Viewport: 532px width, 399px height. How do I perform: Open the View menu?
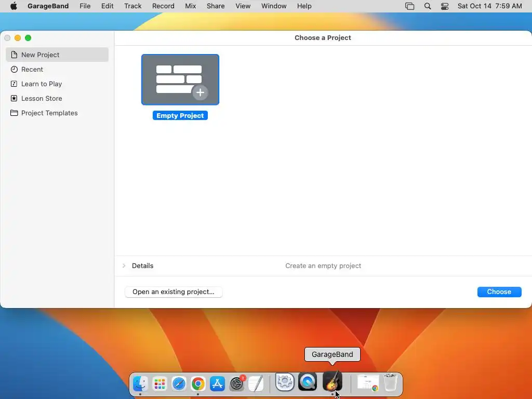coord(243,6)
